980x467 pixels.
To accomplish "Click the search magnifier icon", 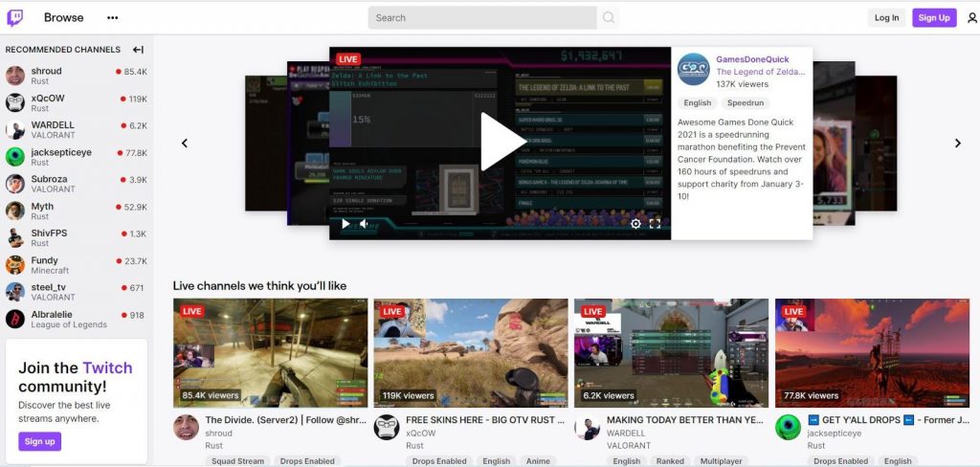I will point(608,17).
